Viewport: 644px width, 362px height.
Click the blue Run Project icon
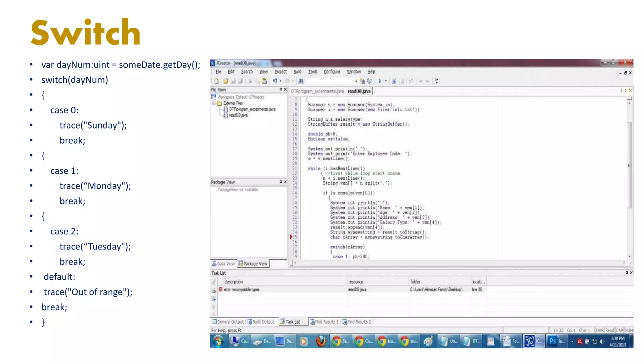pyautogui.click(x=380, y=81)
